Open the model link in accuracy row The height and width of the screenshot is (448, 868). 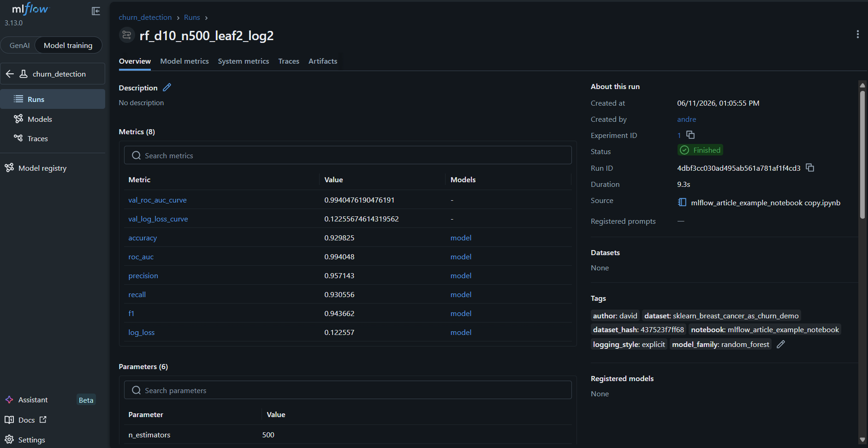461,238
